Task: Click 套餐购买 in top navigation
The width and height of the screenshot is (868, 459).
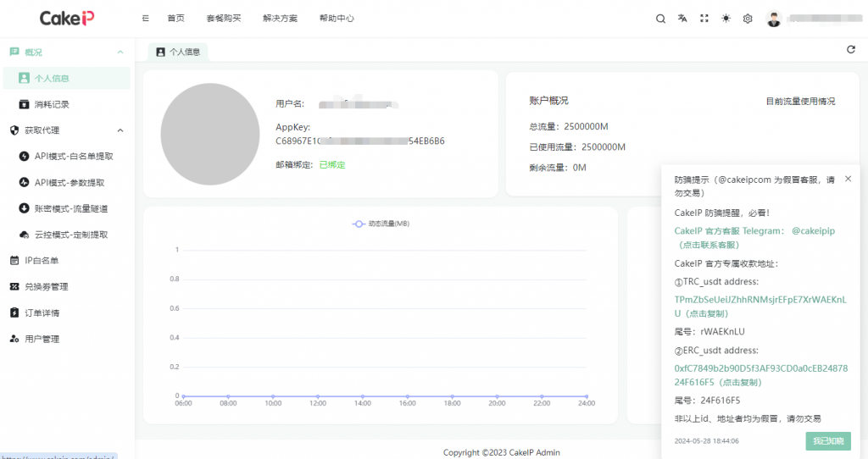Action: point(223,19)
